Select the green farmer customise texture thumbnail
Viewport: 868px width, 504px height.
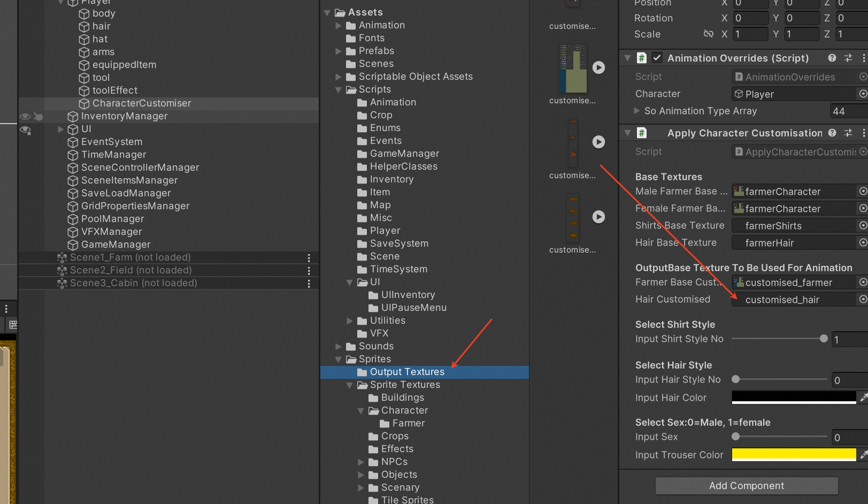pos(573,68)
